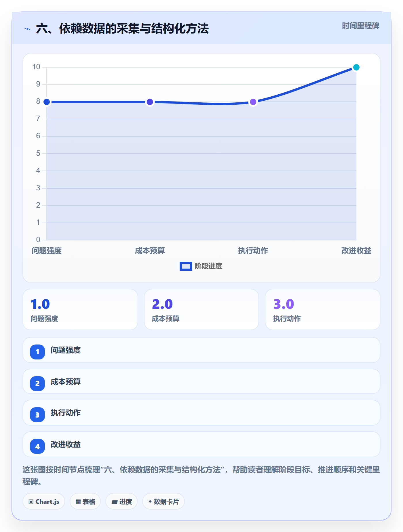Image resolution: width=403 pixels, height=532 pixels.
Task: Click the 问题强度 label under the 1.0 value
Action: pyautogui.click(x=44, y=319)
